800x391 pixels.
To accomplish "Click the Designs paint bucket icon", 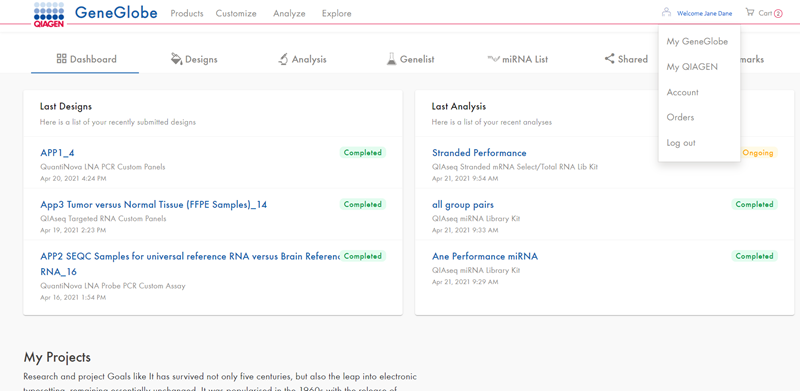I will pyautogui.click(x=177, y=59).
